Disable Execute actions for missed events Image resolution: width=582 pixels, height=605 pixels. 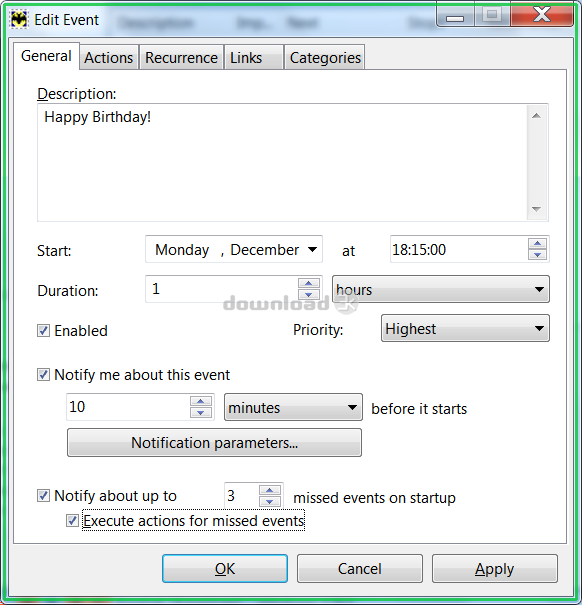(x=72, y=521)
